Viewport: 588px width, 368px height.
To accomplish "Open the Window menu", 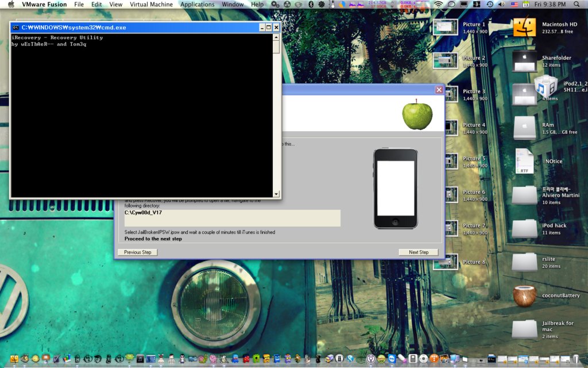I will (233, 5).
